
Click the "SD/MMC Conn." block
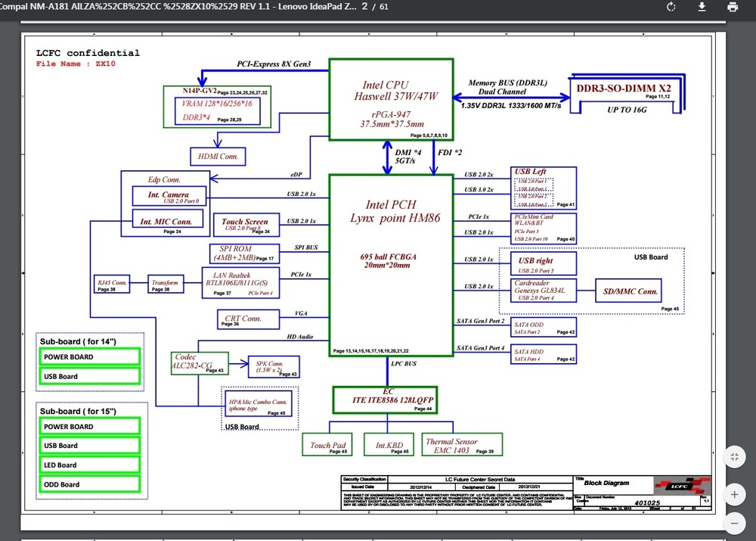[x=629, y=291]
